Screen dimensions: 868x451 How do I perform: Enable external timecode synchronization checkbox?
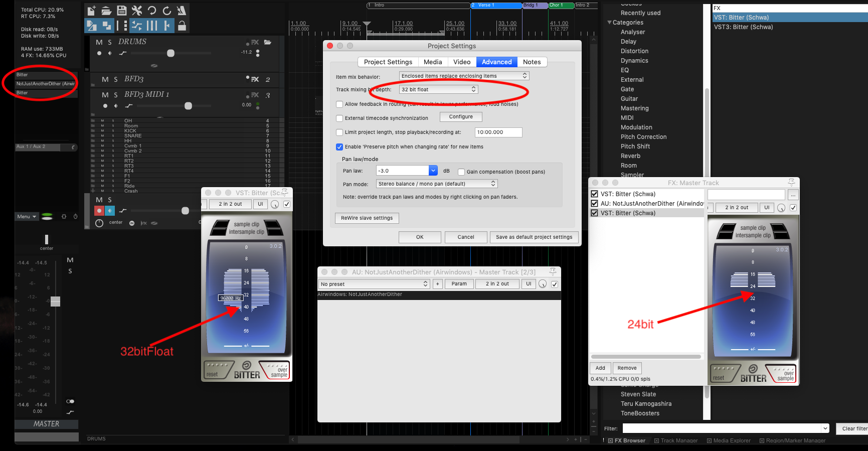coord(339,118)
